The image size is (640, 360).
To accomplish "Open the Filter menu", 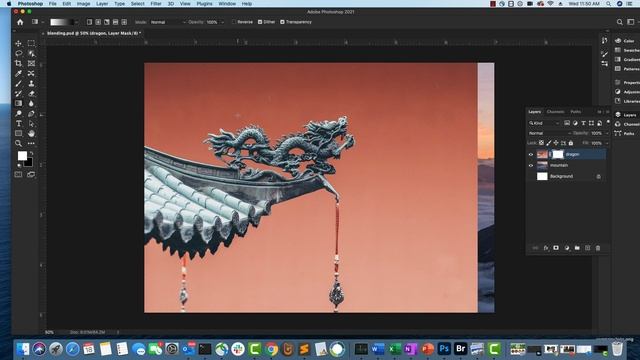I will pos(156,4).
